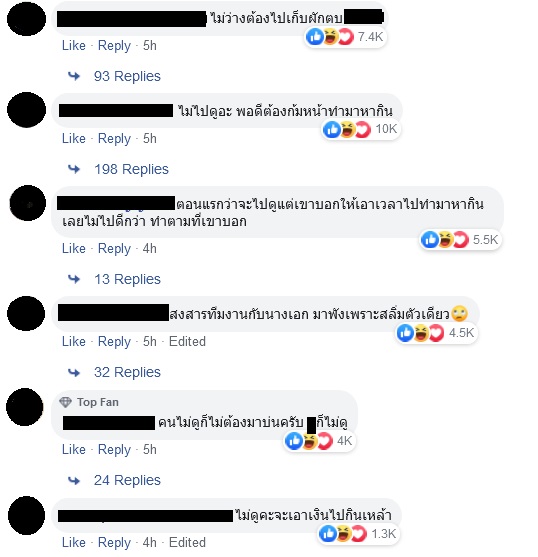
Task: Like the comment with 10K reactions
Action: (x=74, y=139)
